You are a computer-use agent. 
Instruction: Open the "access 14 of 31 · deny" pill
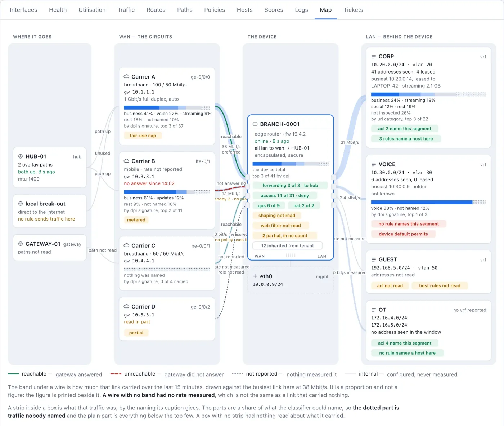[285, 196]
